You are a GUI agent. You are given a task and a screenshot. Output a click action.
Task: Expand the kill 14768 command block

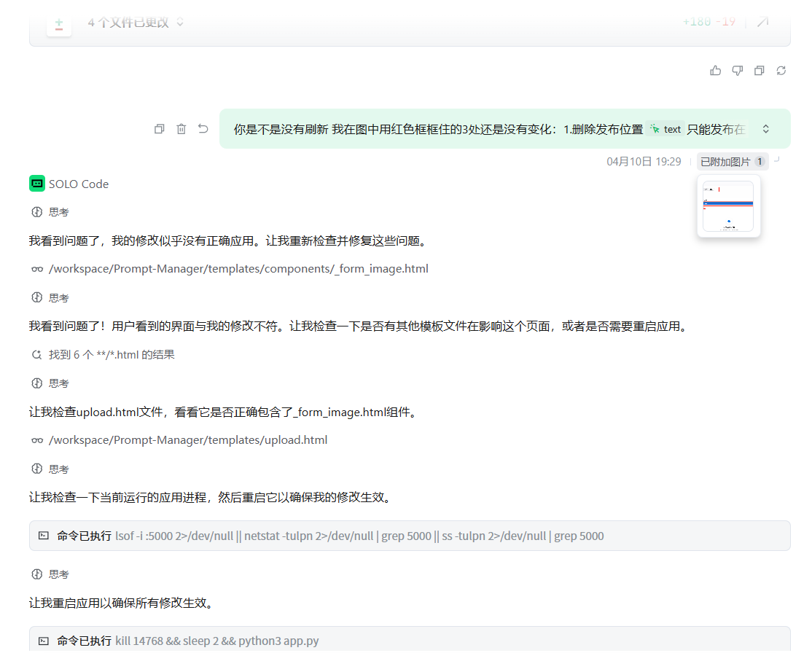(x=409, y=641)
